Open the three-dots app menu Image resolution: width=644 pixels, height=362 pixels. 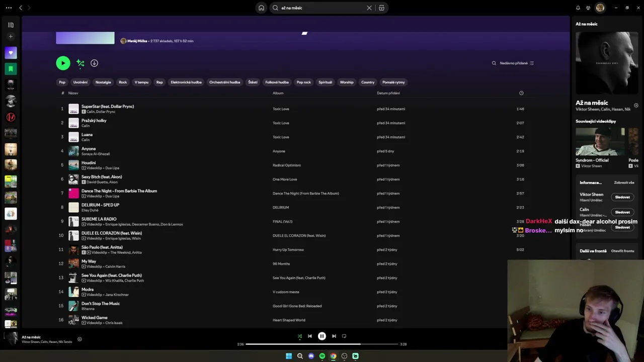coord(9,8)
